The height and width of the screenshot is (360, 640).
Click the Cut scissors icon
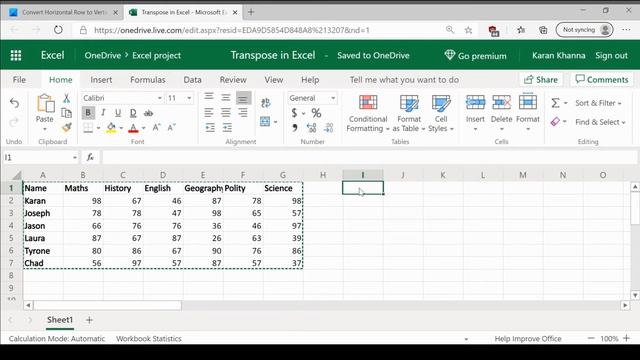67,98
